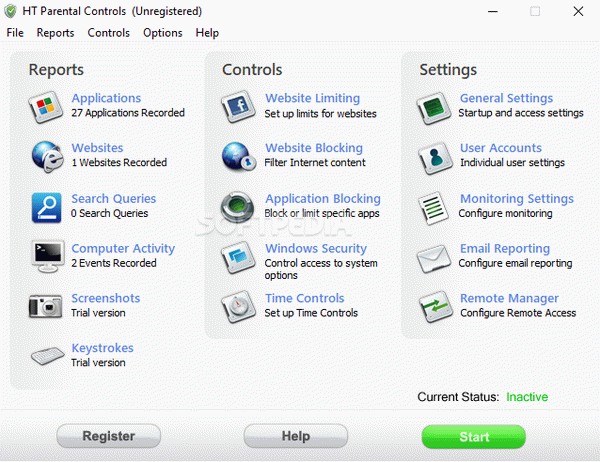
Task: Open the Application Blocking link
Action: 323,199
